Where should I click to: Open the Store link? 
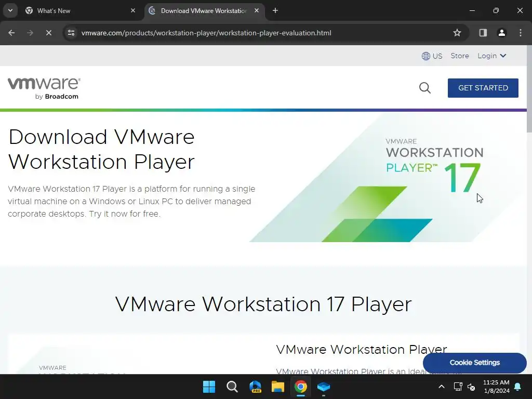460,56
